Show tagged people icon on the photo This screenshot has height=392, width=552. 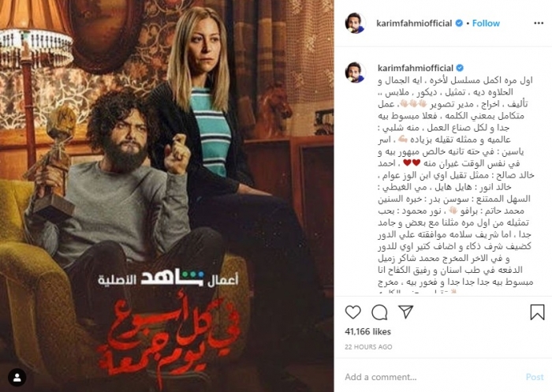pos(17,378)
